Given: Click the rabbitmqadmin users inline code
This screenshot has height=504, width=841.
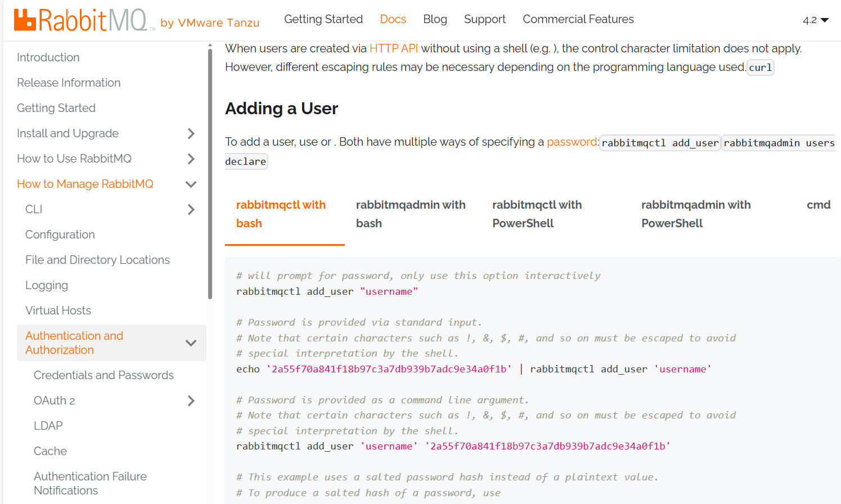Looking at the screenshot, I should [779, 143].
